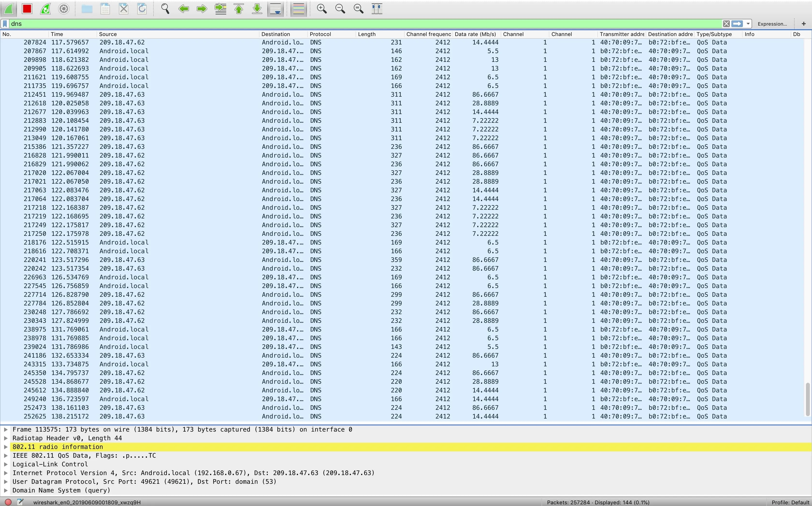This screenshot has height=506, width=812.
Task: Click the packet list vertical scrollbar thumb
Action: click(x=808, y=399)
